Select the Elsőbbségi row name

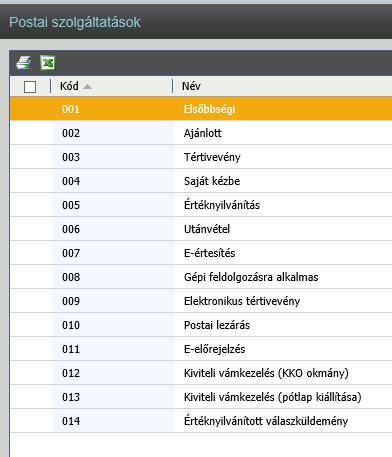209,109
